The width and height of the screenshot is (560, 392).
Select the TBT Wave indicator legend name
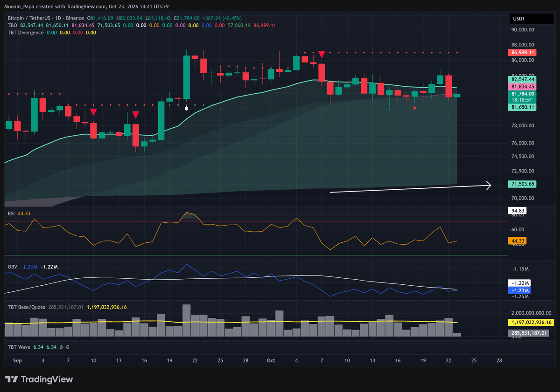(x=19, y=347)
